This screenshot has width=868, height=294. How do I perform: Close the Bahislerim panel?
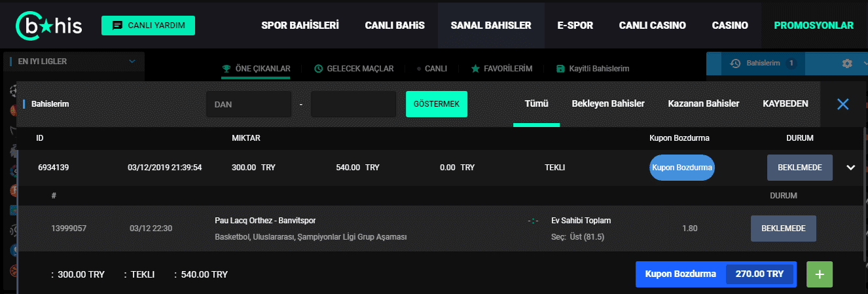click(x=843, y=103)
